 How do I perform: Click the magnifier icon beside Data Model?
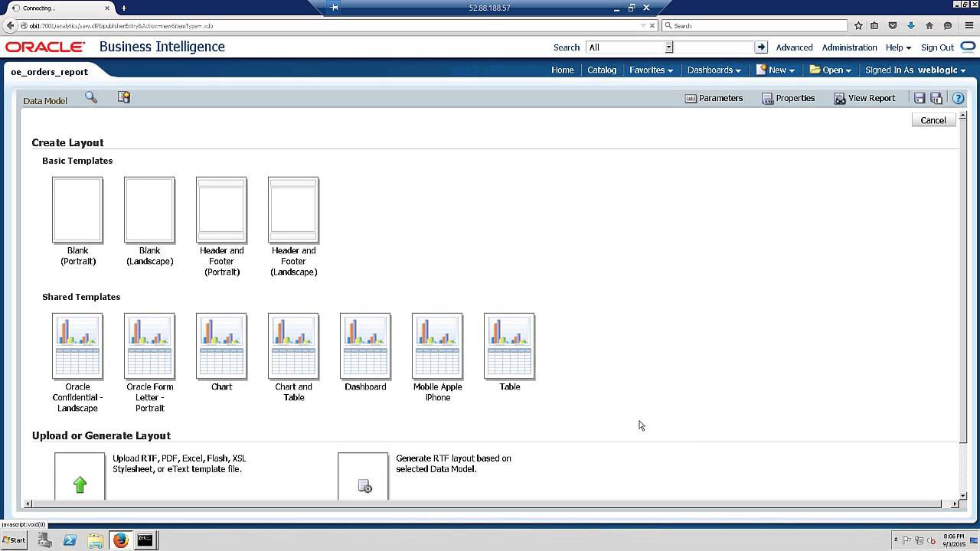[x=91, y=97]
